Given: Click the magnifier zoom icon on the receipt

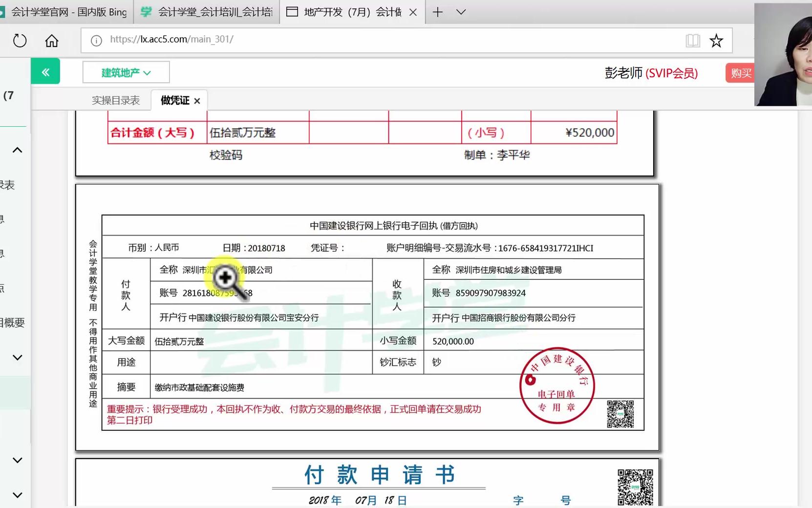Looking at the screenshot, I should 226,278.
